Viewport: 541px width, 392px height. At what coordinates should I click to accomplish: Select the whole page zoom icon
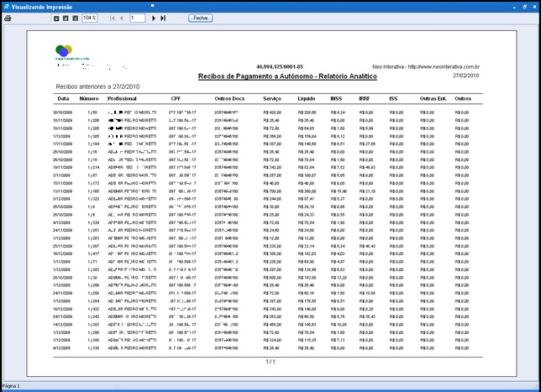pyautogui.click(x=56, y=18)
